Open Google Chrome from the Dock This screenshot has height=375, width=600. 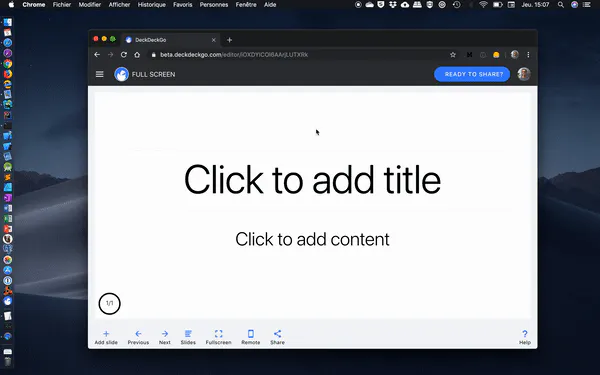click(8, 64)
